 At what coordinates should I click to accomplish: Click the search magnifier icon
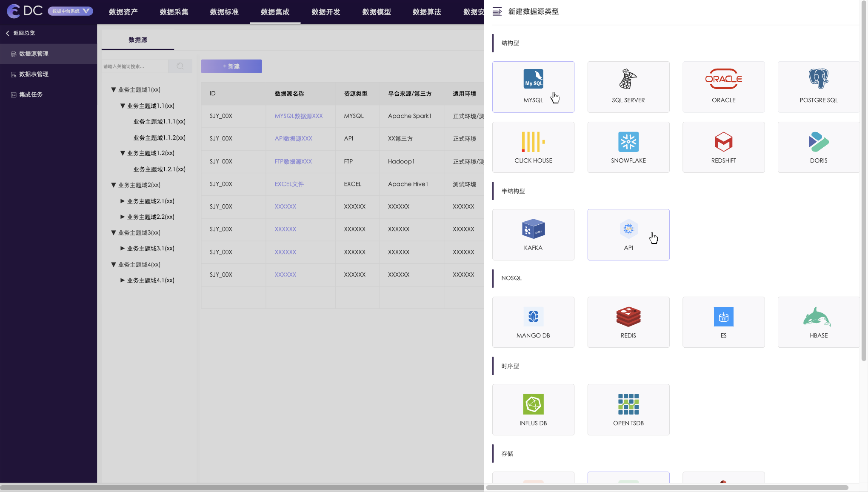point(180,66)
